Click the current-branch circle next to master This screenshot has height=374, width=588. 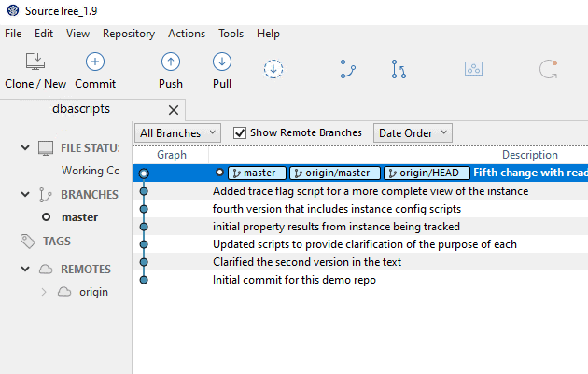(x=46, y=217)
